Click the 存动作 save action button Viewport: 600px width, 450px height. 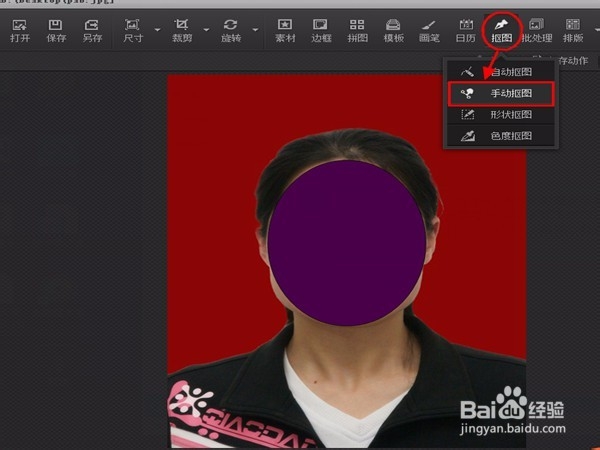click(x=573, y=61)
